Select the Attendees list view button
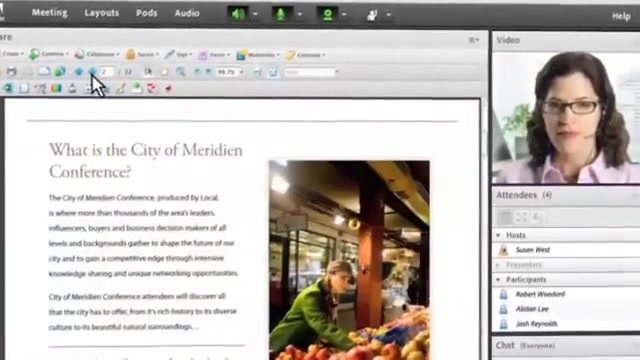Image resolution: width=640 pixels, height=360 pixels. (505, 217)
